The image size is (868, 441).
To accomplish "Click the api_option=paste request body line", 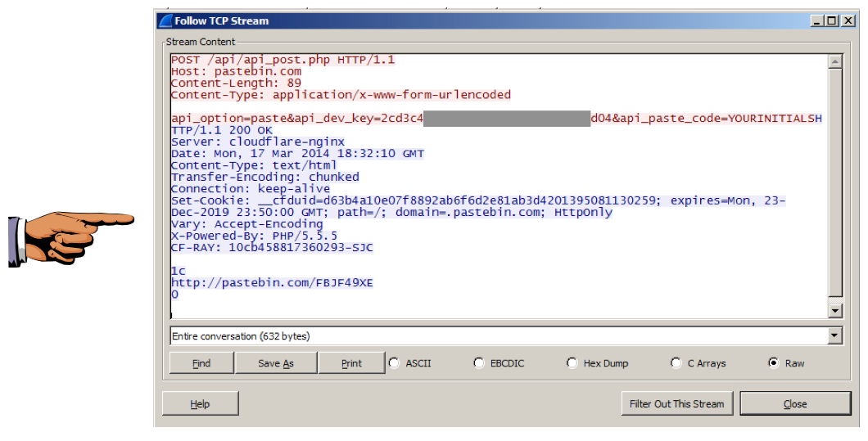I will click(x=496, y=119).
